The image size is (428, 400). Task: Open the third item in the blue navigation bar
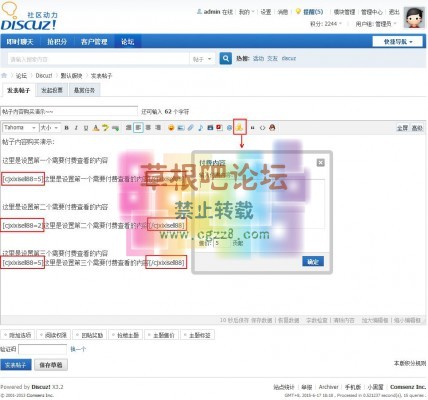94,42
